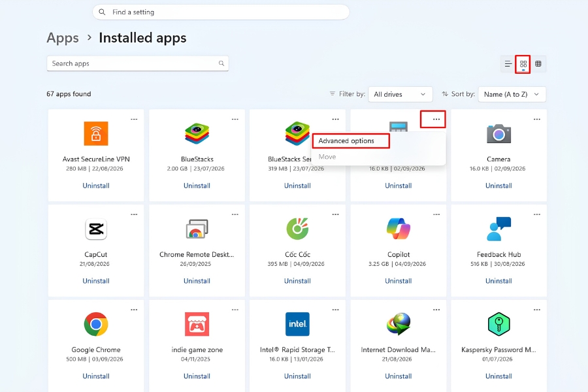Switch to list view layout
The image size is (588, 392).
[x=508, y=64]
